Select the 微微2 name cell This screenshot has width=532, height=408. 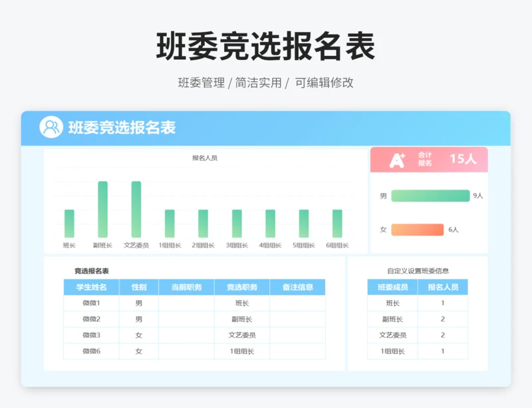click(91, 319)
